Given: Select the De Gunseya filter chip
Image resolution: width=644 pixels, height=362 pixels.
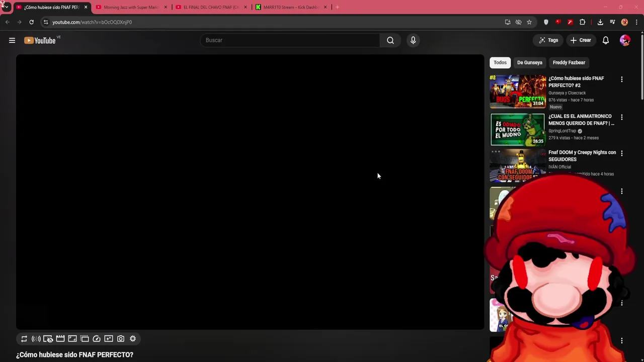Looking at the screenshot, I should coord(530,62).
